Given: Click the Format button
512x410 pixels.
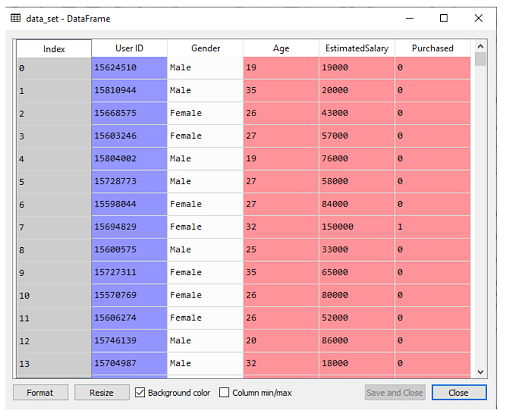Looking at the screenshot, I should click(40, 392).
